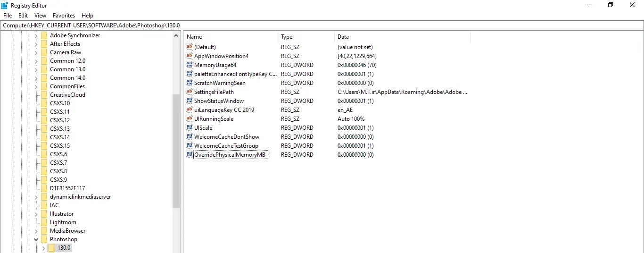Click the '0x00000046 (70)' data value

tap(357, 65)
